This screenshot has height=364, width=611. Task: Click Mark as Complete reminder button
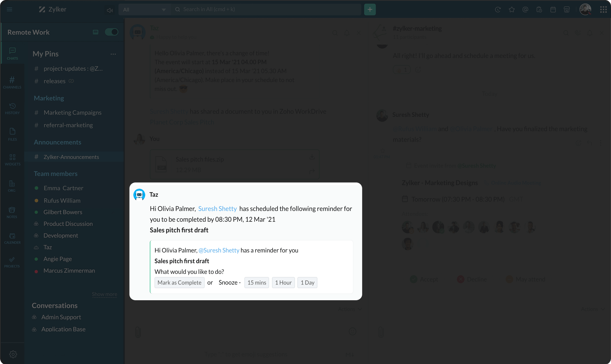pos(179,283)
